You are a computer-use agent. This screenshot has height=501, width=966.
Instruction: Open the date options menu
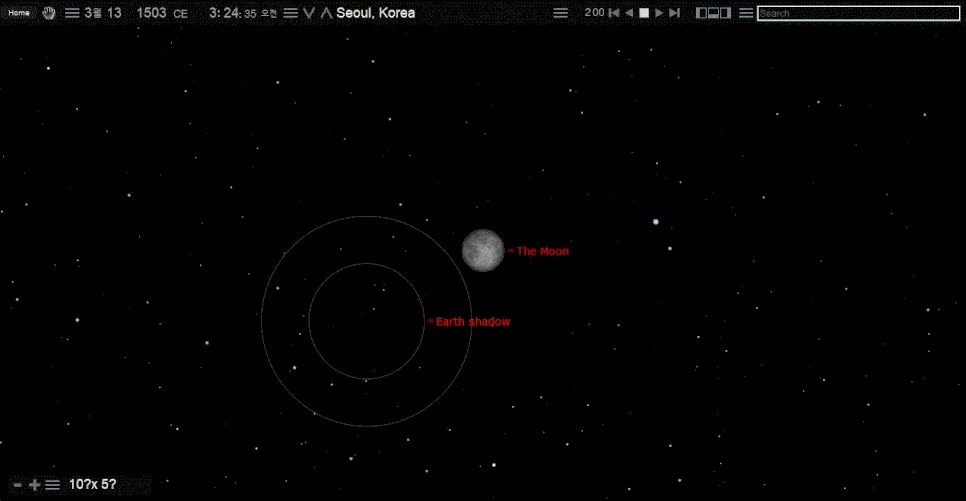(72, 13)
